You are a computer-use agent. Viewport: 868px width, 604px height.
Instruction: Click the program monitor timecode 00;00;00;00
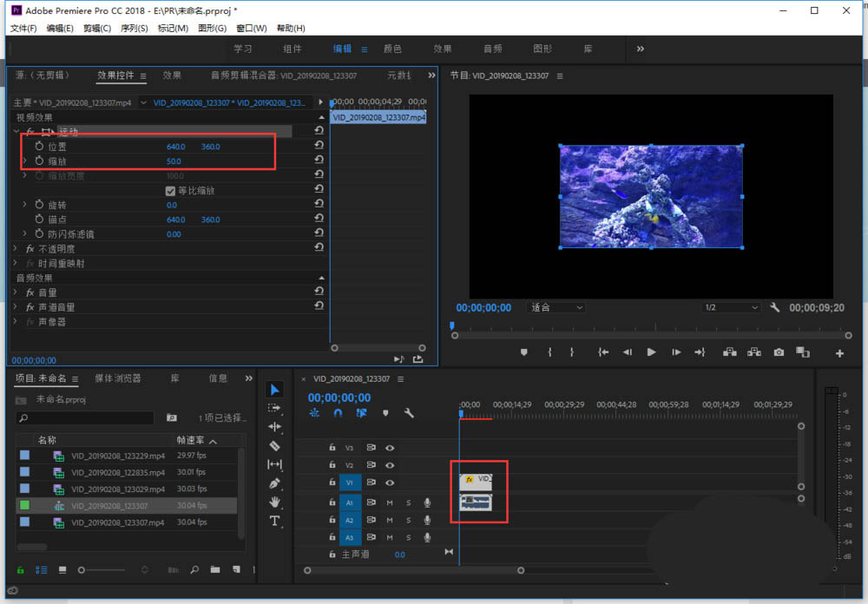(x=483, y=308)
